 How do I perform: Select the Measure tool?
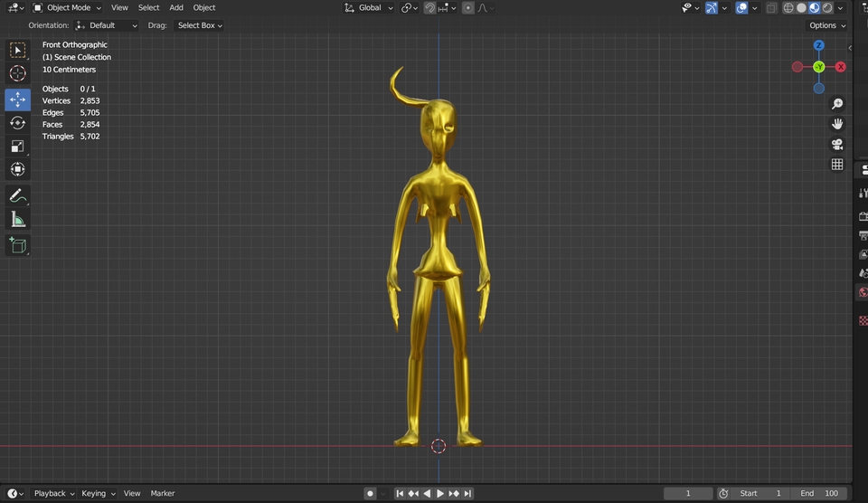coord(17,219)
